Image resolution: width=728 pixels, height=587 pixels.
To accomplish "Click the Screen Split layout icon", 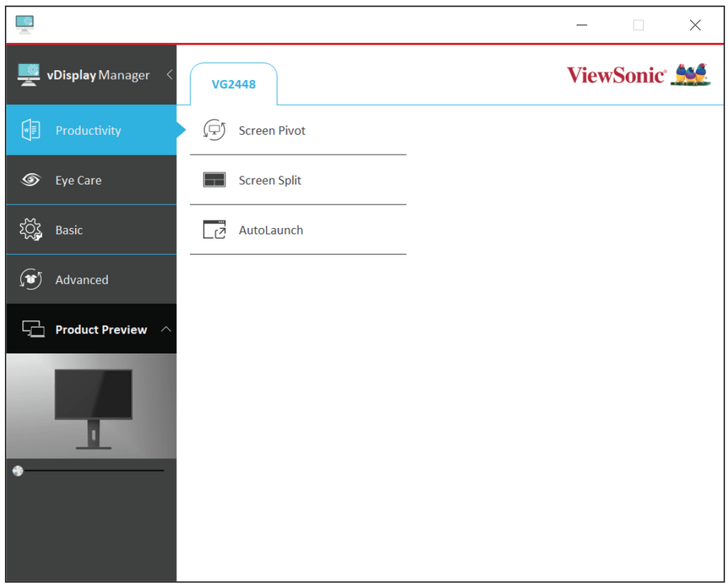I will (214, 180).
